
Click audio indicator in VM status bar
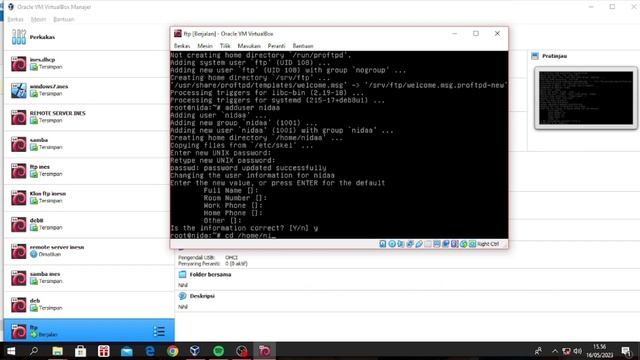click(400, 244)
